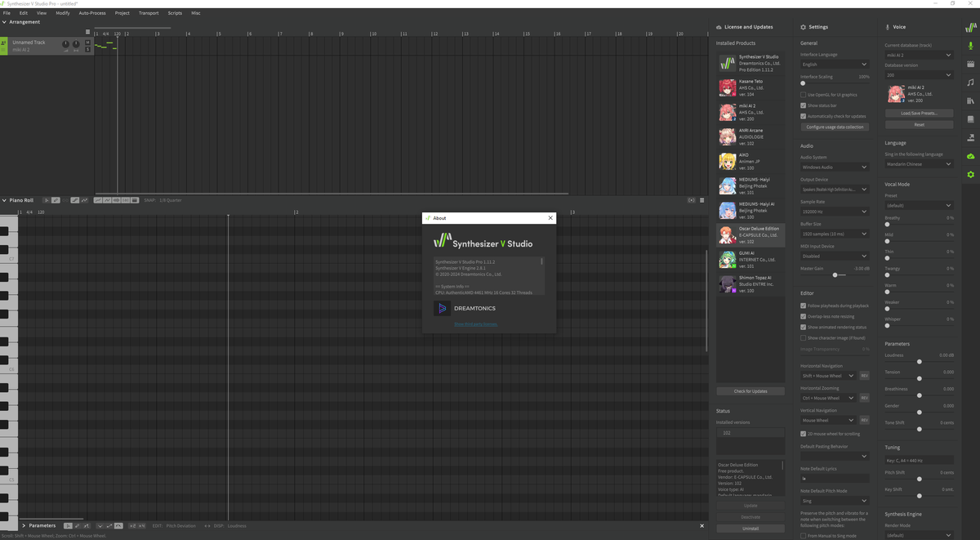
Task: Toggle Use OpenGL for UI graphics
Action: [804, 95]
